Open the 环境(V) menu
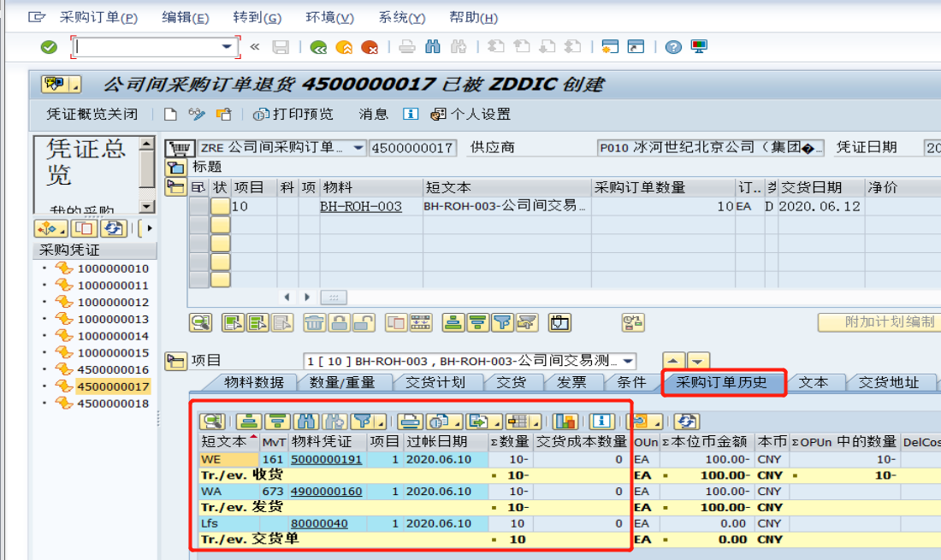This screenshot has height=560, width=941. tap(329, 17)
